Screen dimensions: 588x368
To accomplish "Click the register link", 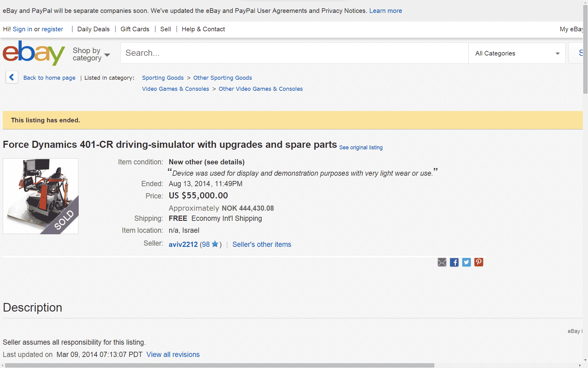I will (x=52, y=29).
